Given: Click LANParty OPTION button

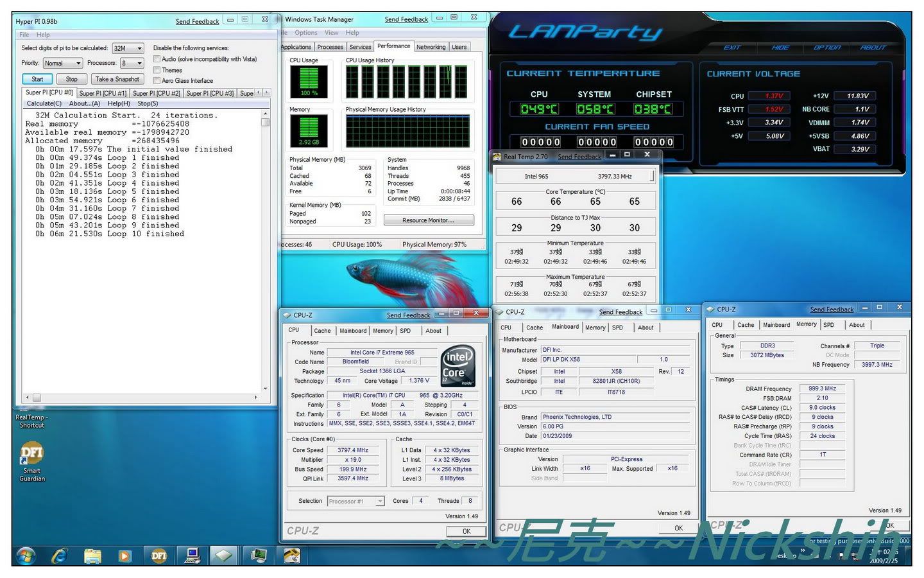Looking at the screenshot, I should [x=827, y=48].
